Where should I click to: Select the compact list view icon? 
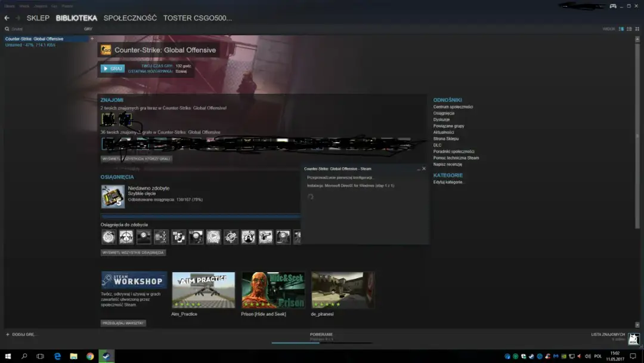pos(629,28)
